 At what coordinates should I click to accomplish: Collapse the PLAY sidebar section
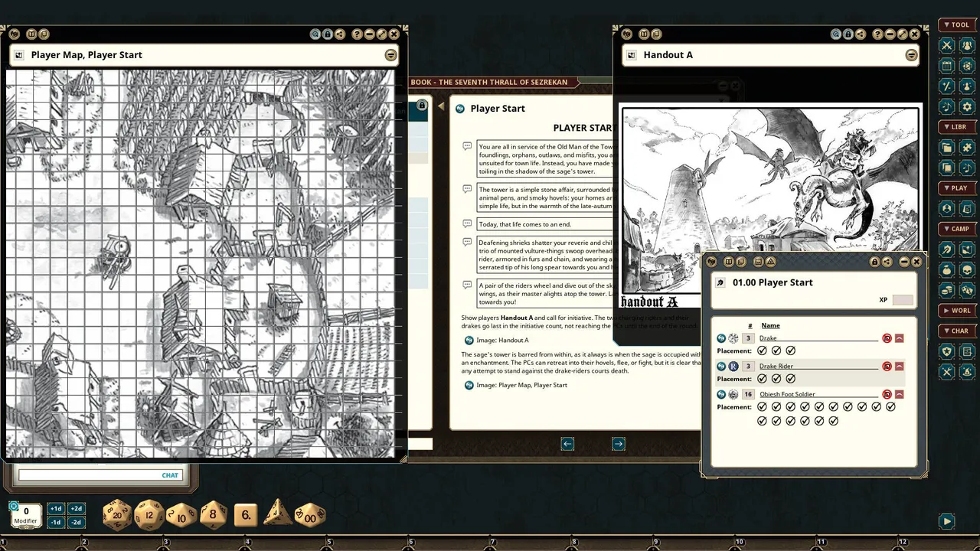(x=957, y=188)
